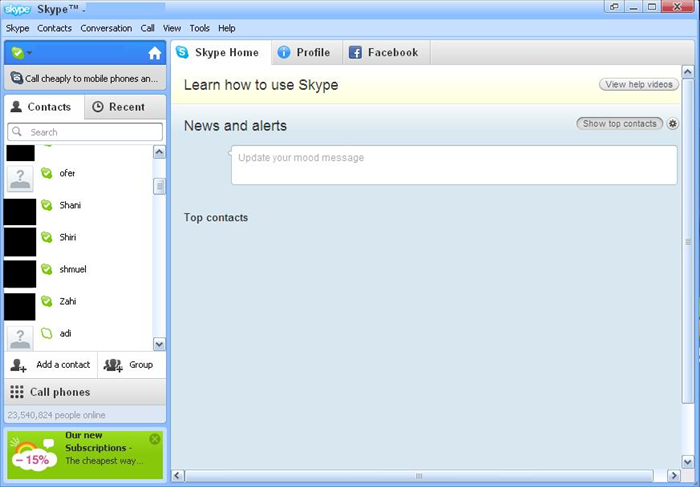
Task: Open the Skype menu
Action: (17, 28)
